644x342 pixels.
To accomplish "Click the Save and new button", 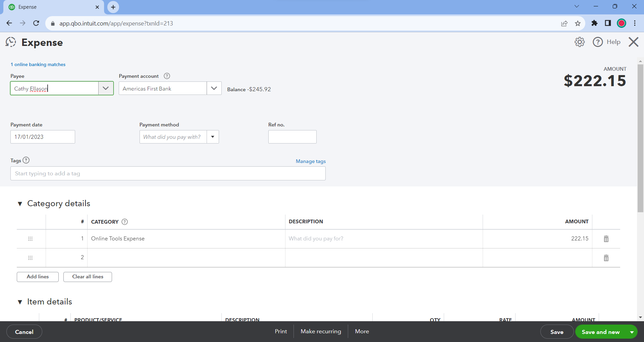I will pyautogui.click(x=600, y=332).
